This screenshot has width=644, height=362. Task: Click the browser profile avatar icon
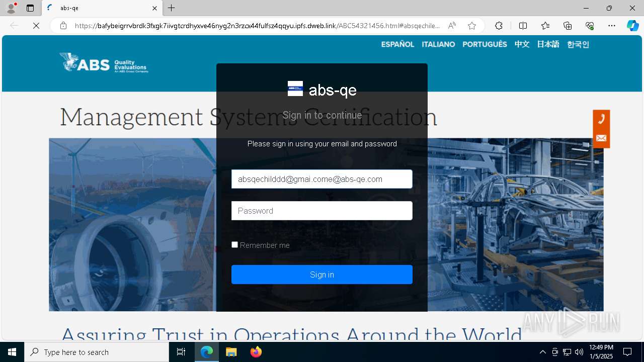point(11,8)
